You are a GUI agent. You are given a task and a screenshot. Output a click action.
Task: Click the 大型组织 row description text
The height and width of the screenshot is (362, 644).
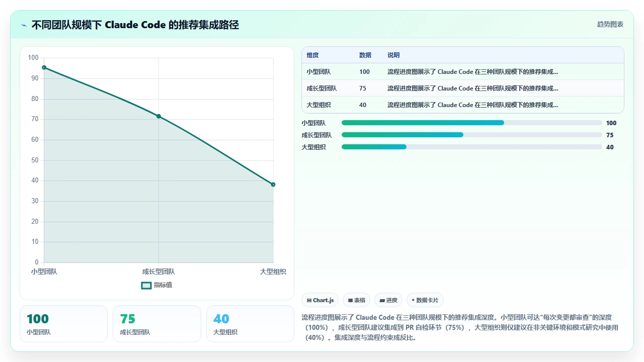pos(472,105)
